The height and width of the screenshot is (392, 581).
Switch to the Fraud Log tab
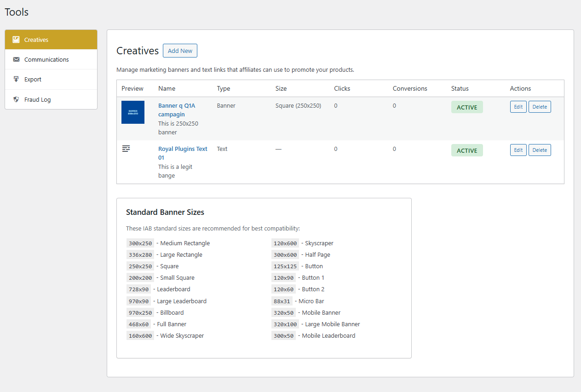(37, 99)
